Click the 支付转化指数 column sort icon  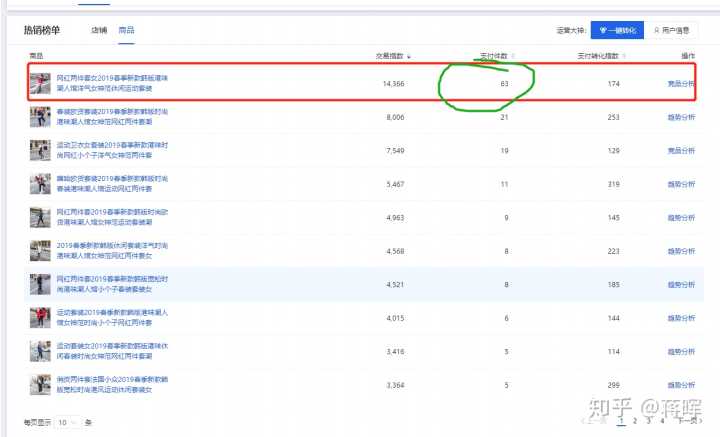point(623,56)
